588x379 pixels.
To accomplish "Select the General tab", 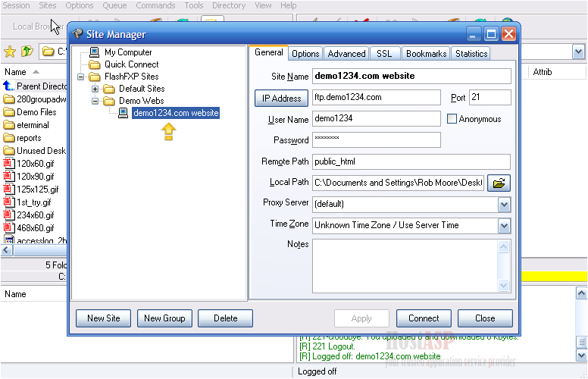I will (x=269, y=52).
